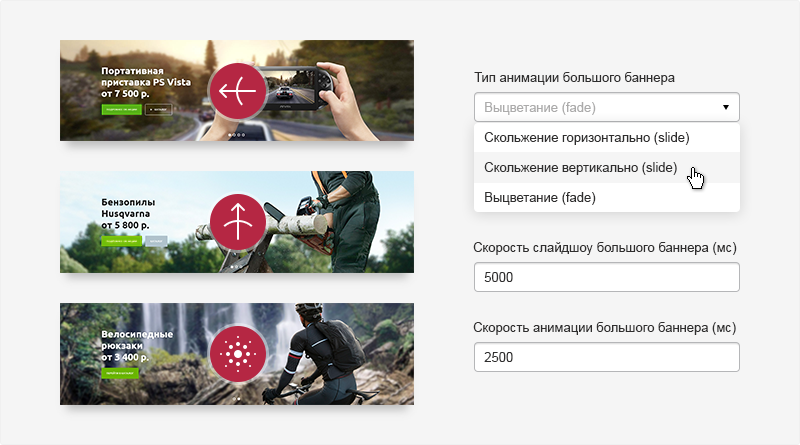Select last pagination dot on the PS Vista banner
Image resolution: width=800 pixels, height=445 pixels.
[x=243, y=135]
